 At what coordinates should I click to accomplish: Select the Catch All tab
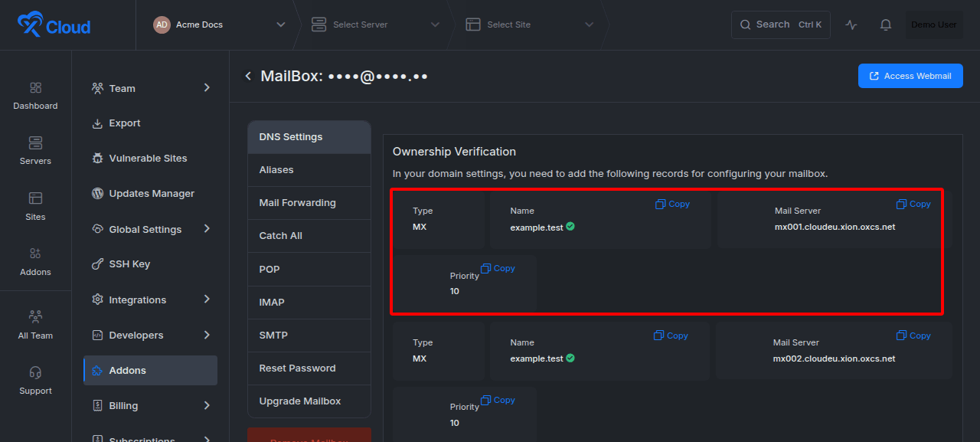[x=309, y=236]
